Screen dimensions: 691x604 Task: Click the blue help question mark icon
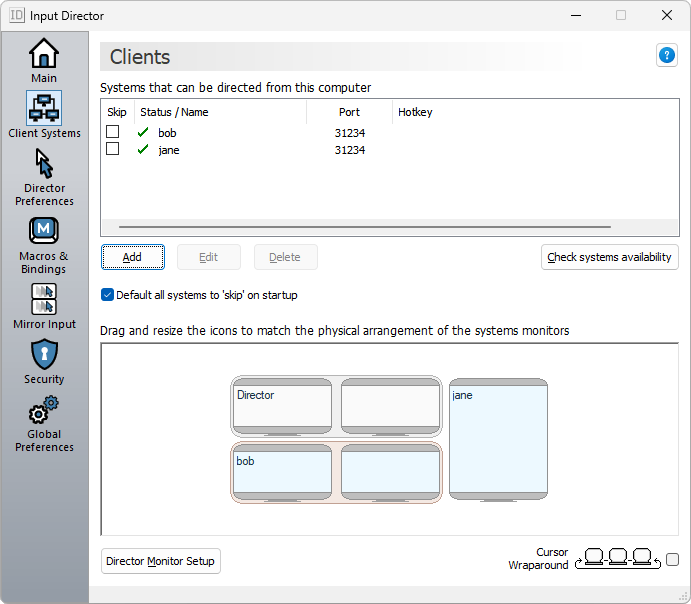click(667, 56)
